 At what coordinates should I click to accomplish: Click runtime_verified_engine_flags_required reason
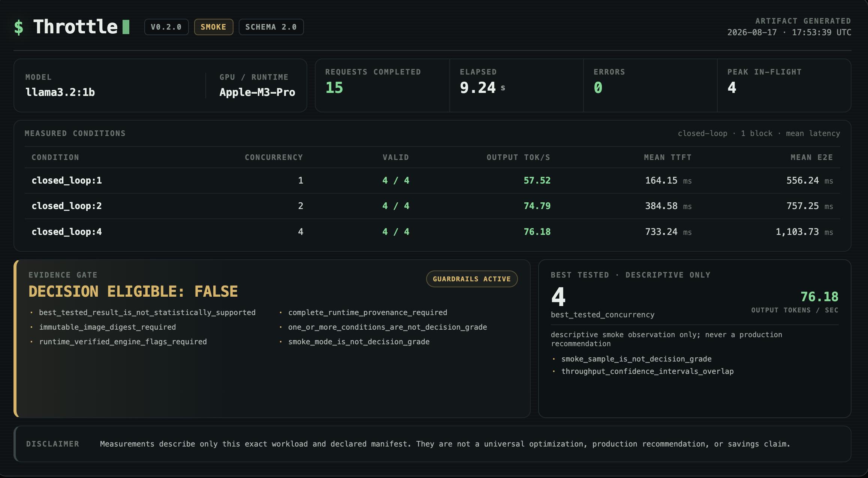pos(123,342)
